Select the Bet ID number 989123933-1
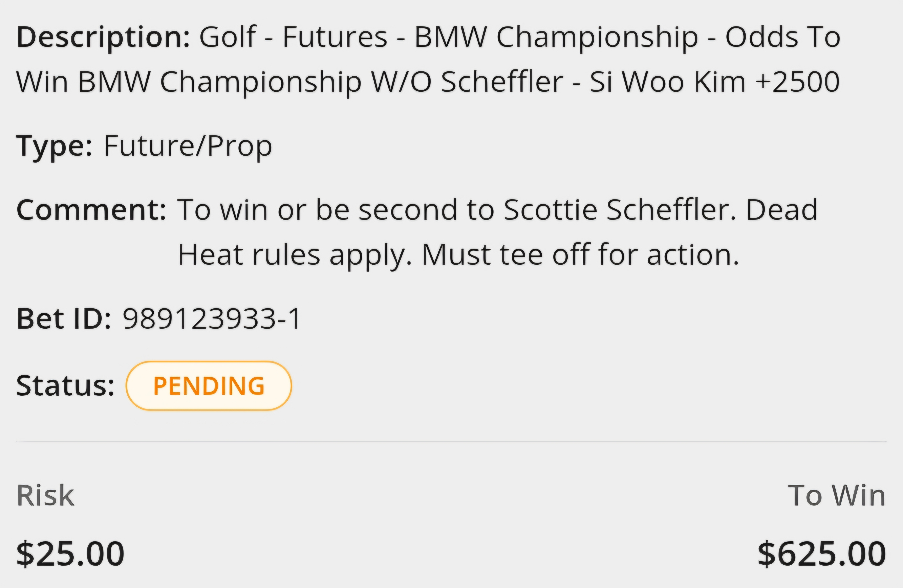Screen dimensions: 903x588 (x=212, y=319)
